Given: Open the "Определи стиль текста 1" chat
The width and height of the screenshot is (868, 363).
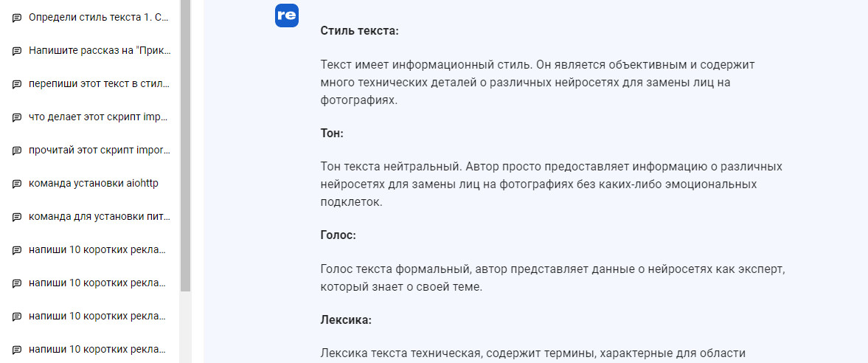Looking at the screenshot, I should 99,17.
